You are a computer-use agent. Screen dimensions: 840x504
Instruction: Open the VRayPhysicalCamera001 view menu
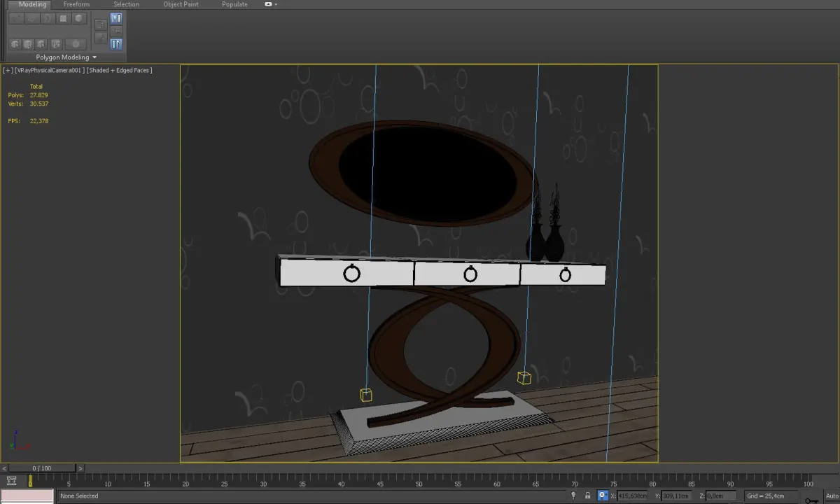click(49, 70)
